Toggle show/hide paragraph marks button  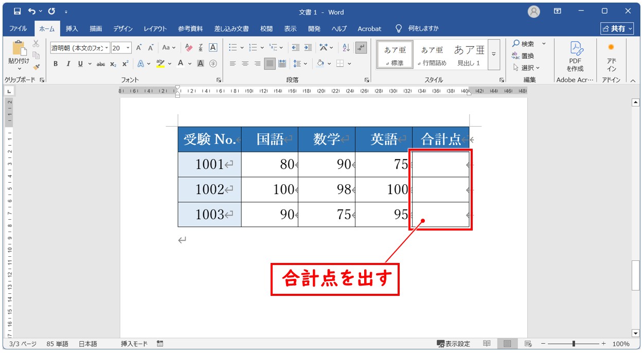pos(361,48)
